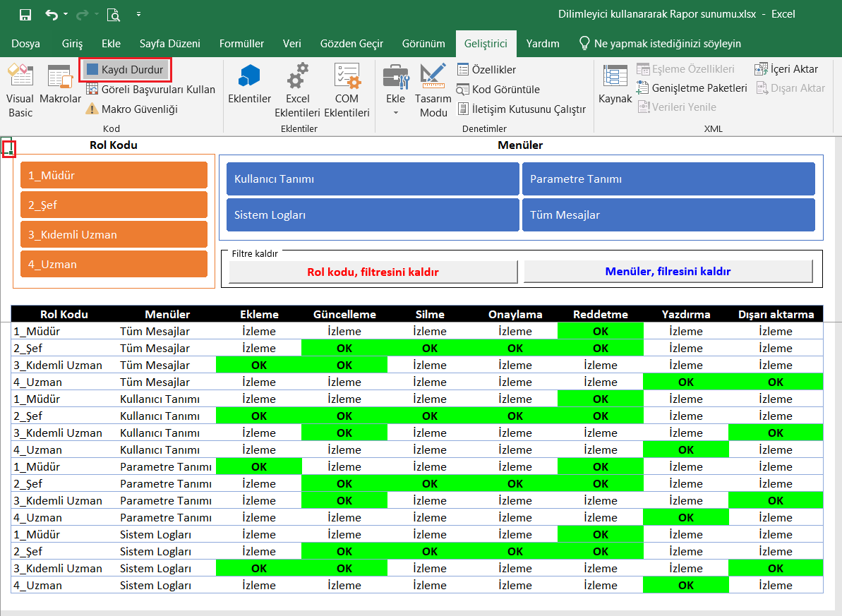Open control Özellikler

click(486, 70)
